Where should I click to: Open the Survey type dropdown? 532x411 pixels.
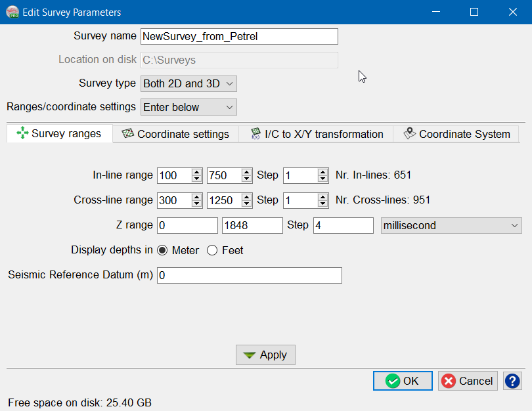pos(188,84)
